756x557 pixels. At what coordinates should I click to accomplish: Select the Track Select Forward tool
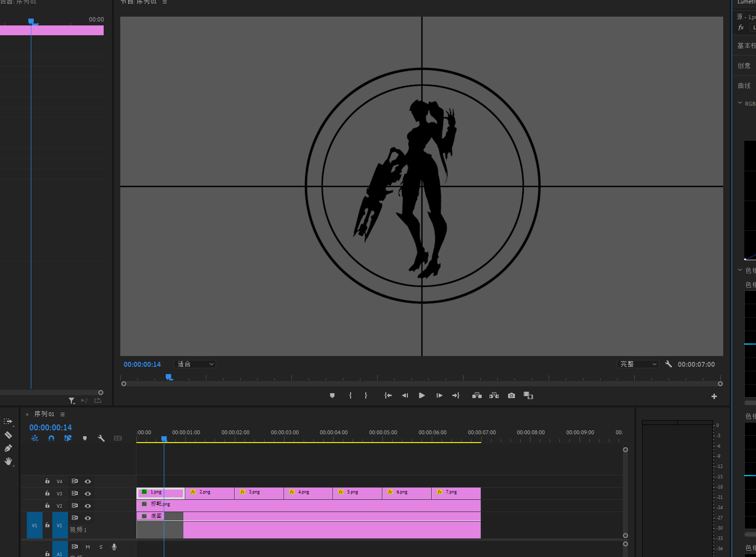click(8, 421)
